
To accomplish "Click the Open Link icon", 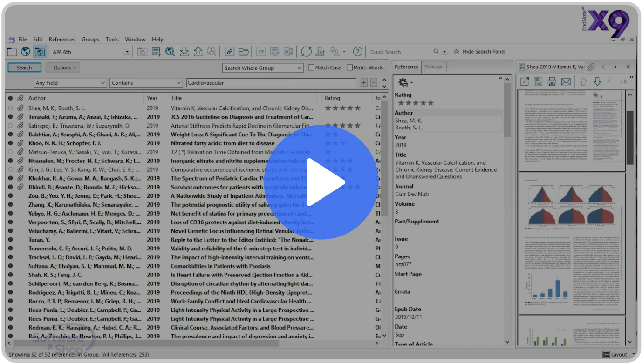I will coord(229,52).
